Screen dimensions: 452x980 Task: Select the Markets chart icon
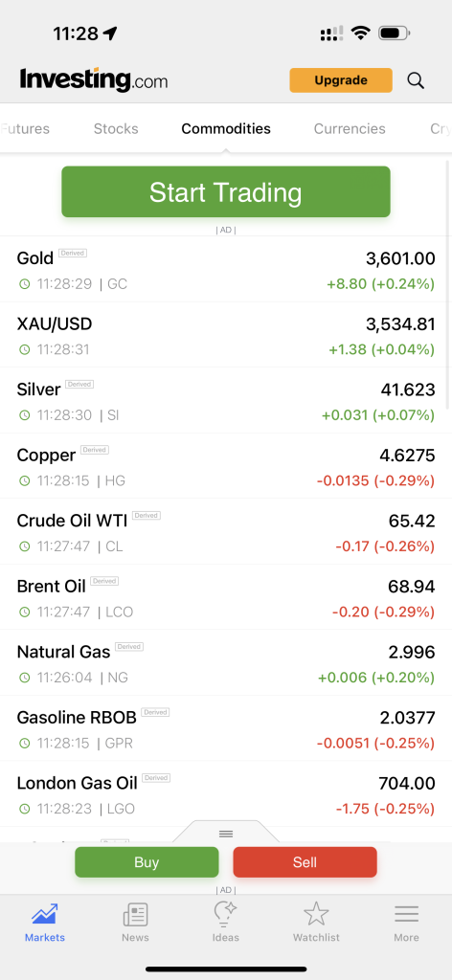pyautogui.click(x=45, y=914)
